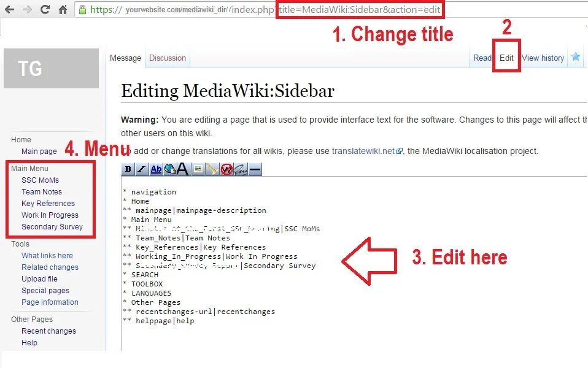The image size is (588, 368).
Task: Click the Upload file link
Action: click(x=39, y=279)
